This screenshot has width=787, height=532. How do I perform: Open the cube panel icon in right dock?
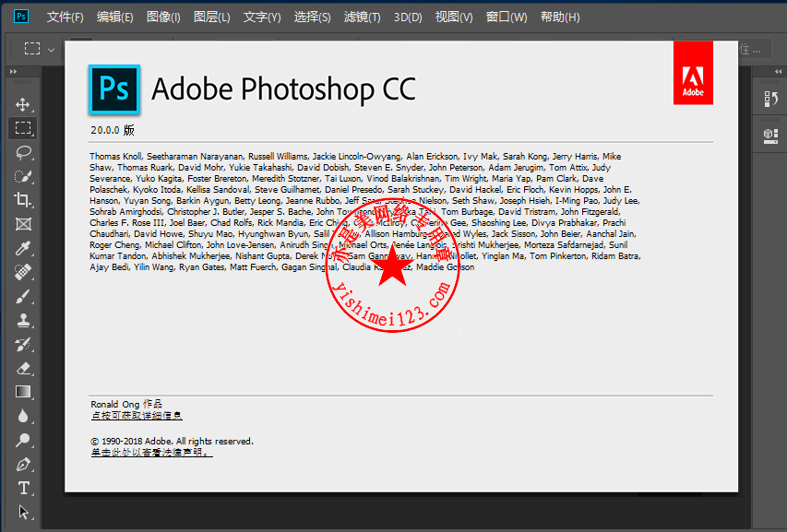pos(770,136)
